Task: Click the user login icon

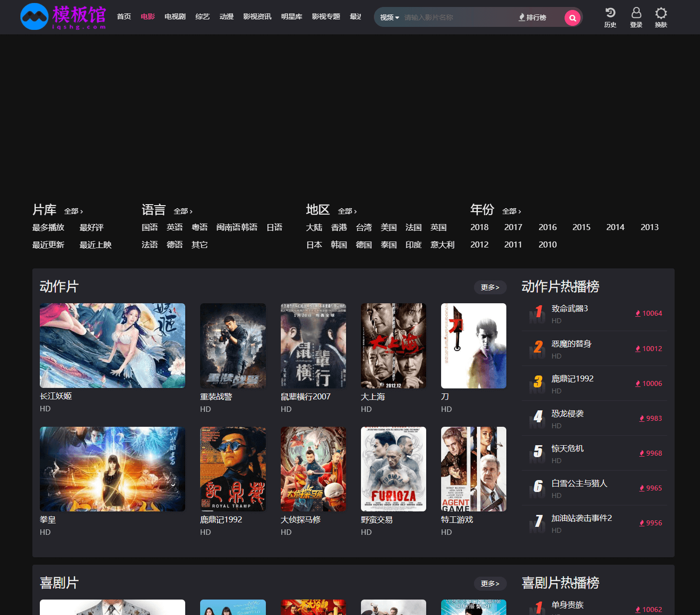Action: pyautogui.click(x=636, y=17)
